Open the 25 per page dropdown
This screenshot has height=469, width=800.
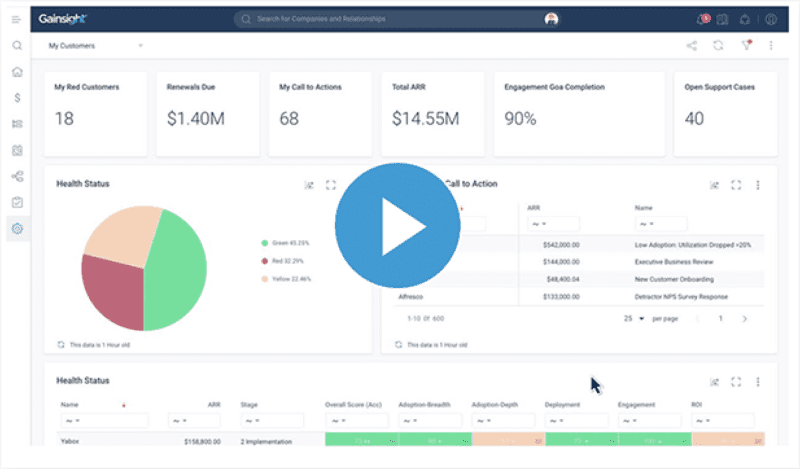coord(634,319)
